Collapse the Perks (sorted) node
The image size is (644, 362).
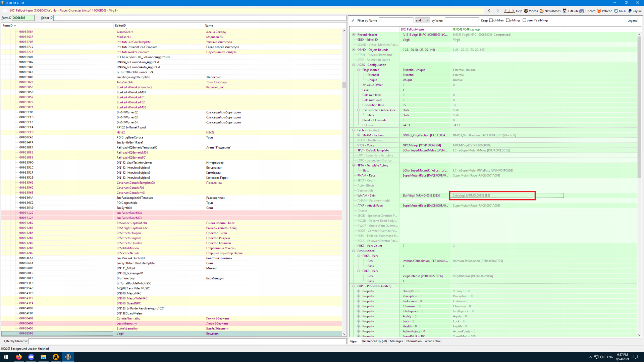[354, 251]
